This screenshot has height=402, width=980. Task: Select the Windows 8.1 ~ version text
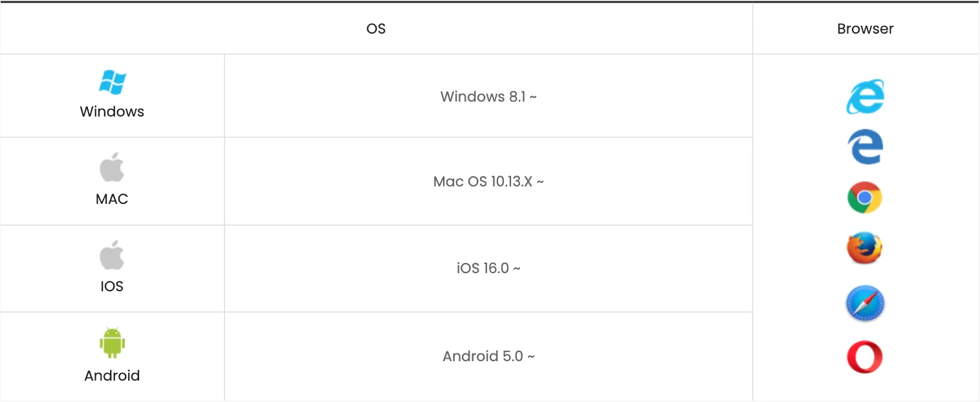click(488, 96)
